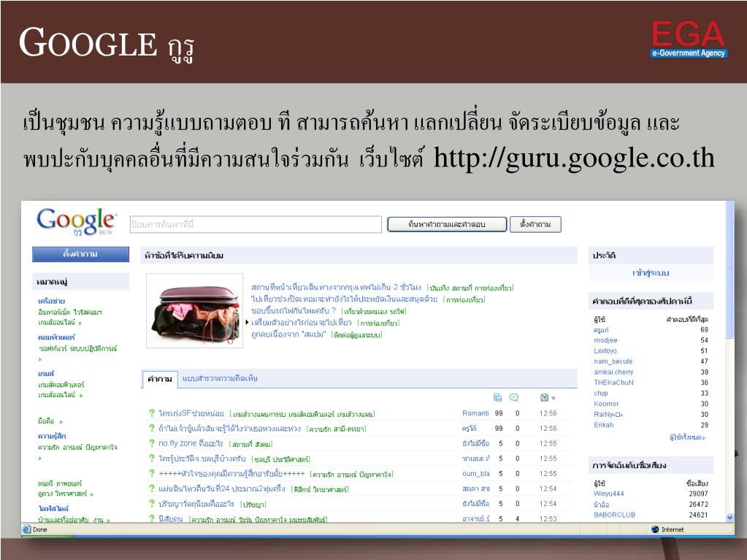Screen dimensions: 747x560
Task: Open the sort dropdown arrow beside clock icon
Action: (x=553, y=398)
